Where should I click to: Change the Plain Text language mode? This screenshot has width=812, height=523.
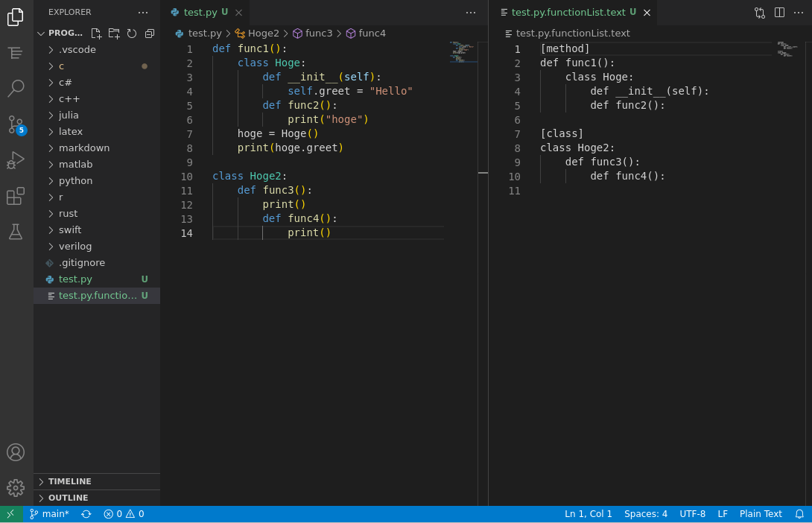coord(761,513)
